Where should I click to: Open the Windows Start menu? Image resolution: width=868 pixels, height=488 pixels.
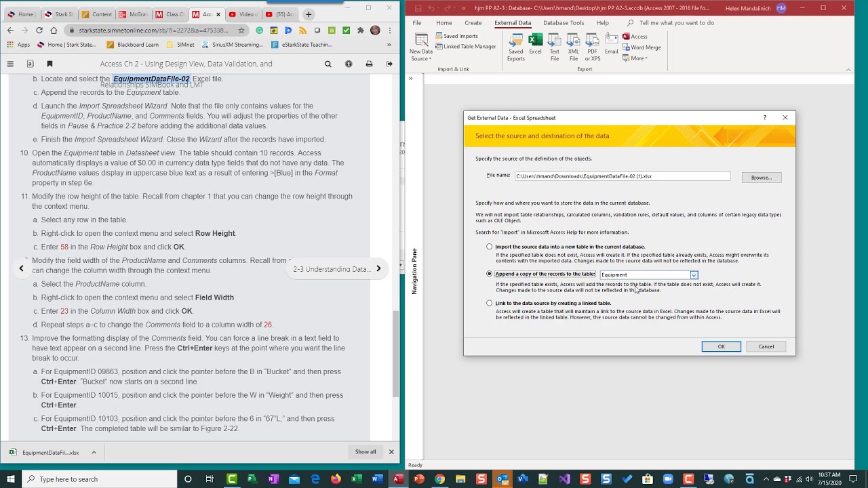(10, 479)
